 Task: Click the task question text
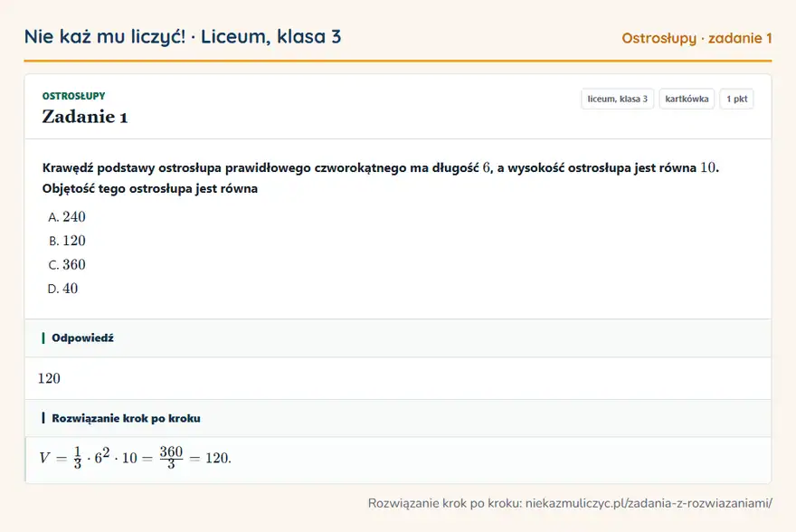(381, 177)
